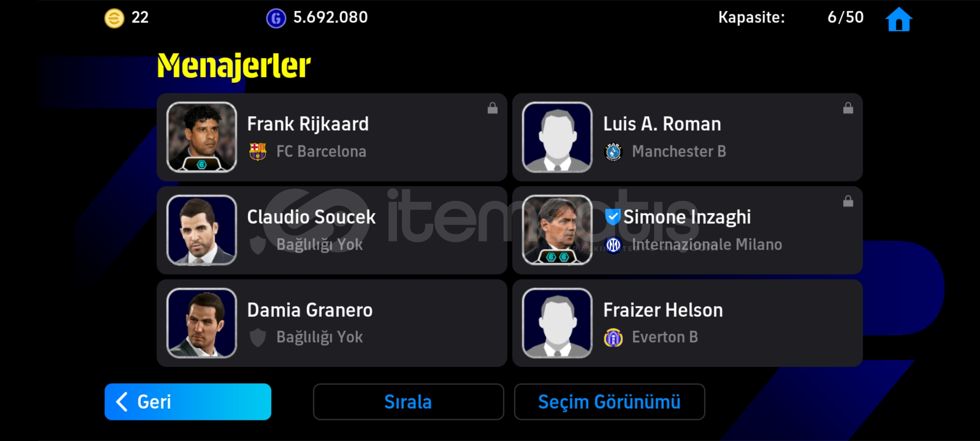
Task: Go back with the Geri button
Action: pos(188,402)
